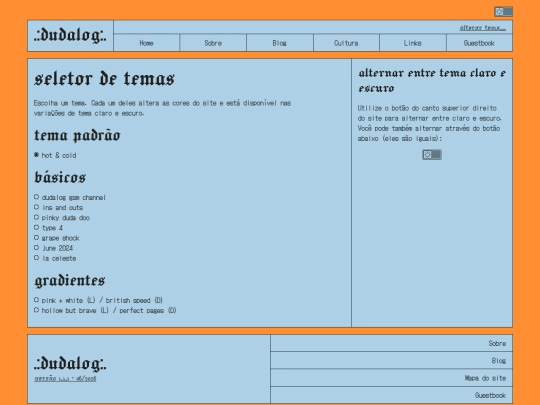
Task: Select the type 4 theme
Action: tap(37, 227)
